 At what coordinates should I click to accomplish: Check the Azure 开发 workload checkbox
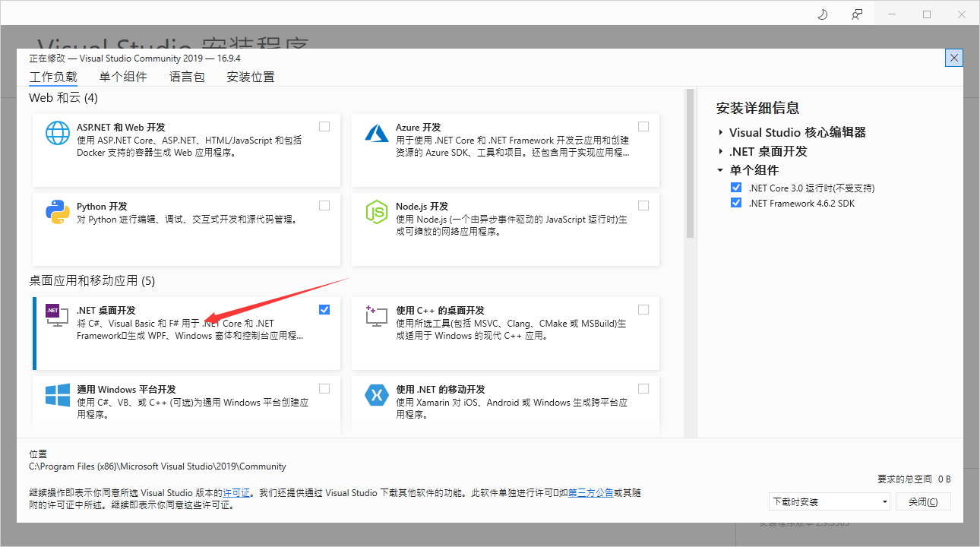pyautogui.click(x=643, y=126)
